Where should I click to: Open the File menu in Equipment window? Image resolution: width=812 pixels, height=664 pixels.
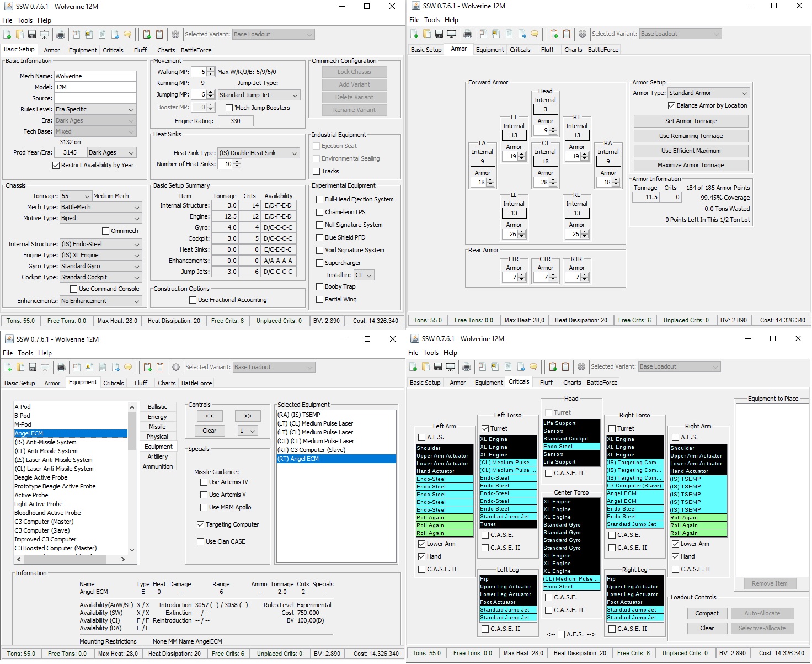8,353
